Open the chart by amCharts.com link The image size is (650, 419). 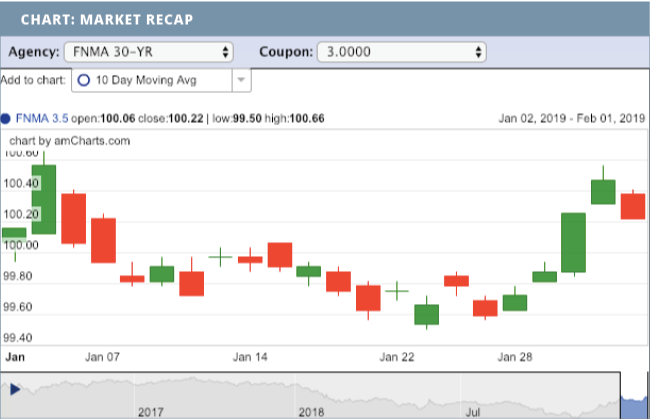click(70, 141)
